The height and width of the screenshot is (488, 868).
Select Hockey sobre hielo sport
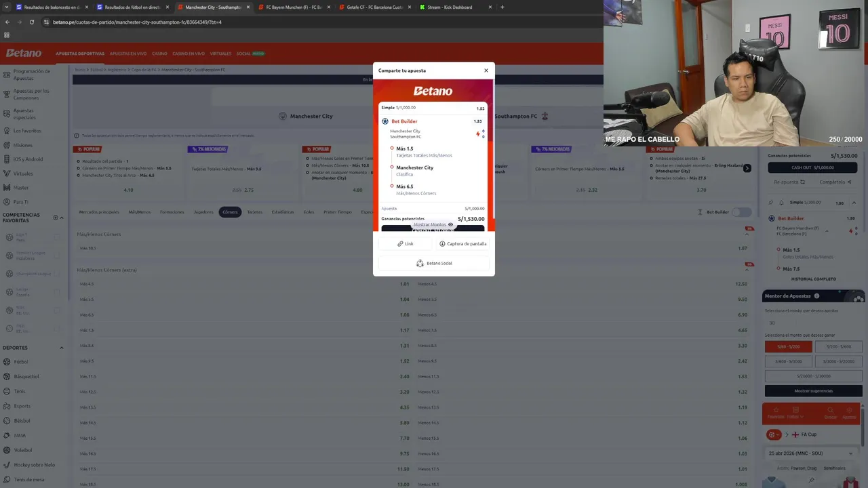coord(34,465)
